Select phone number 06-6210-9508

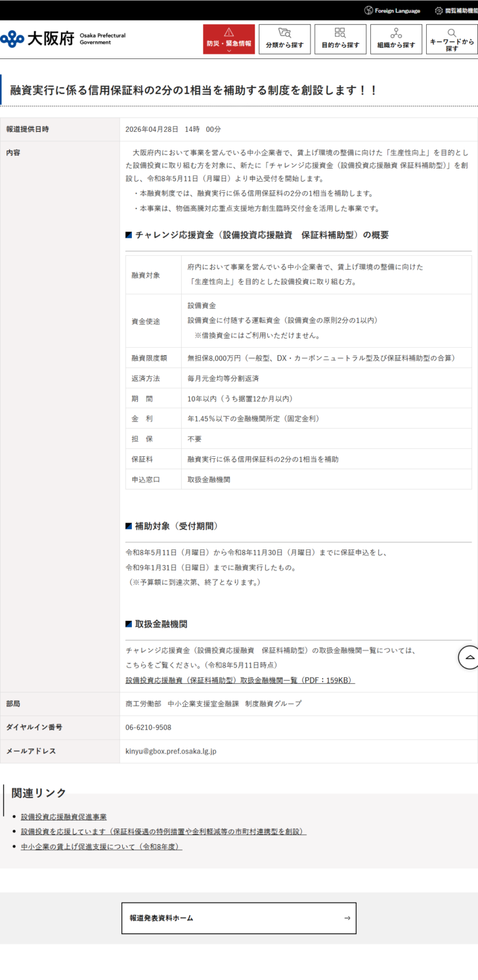(148, 727)
